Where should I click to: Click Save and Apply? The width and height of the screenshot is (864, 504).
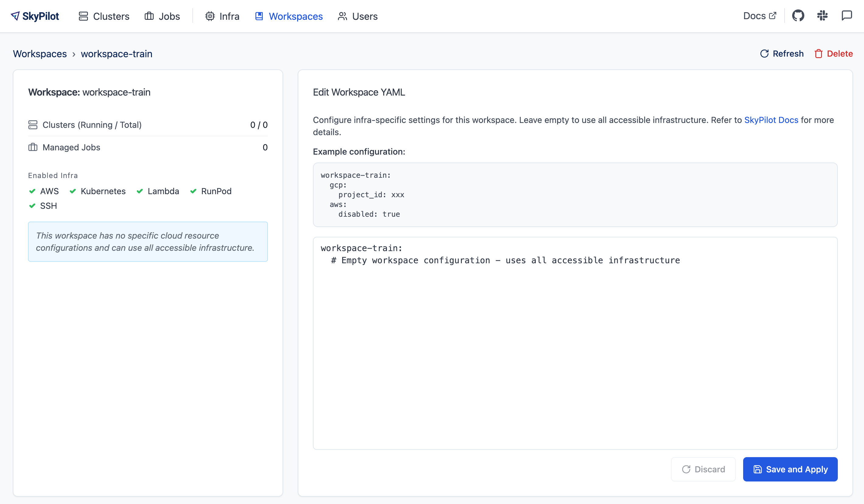click(790, 469)
